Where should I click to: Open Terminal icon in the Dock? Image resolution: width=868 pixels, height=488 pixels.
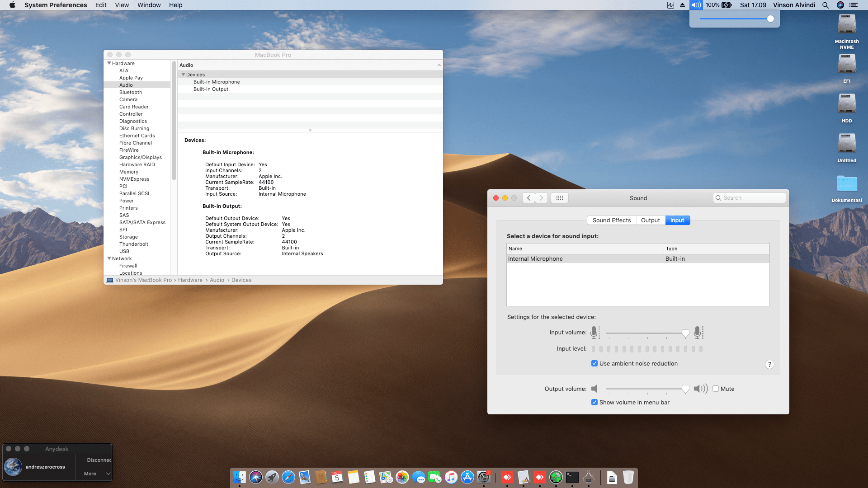(x=572, y=477)
